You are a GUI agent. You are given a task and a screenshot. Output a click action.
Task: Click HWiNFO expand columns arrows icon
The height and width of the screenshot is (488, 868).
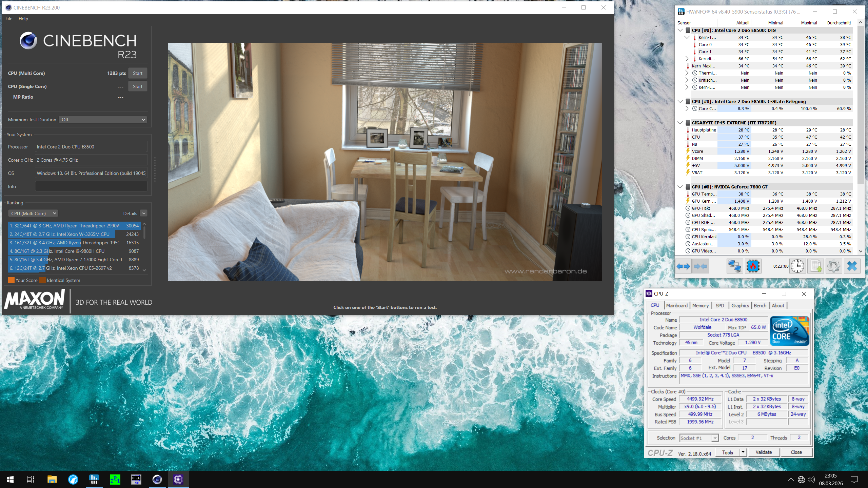683,266
